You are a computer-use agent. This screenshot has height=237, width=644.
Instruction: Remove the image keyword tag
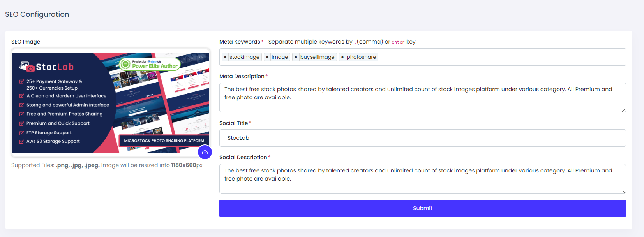coord(267,57)
